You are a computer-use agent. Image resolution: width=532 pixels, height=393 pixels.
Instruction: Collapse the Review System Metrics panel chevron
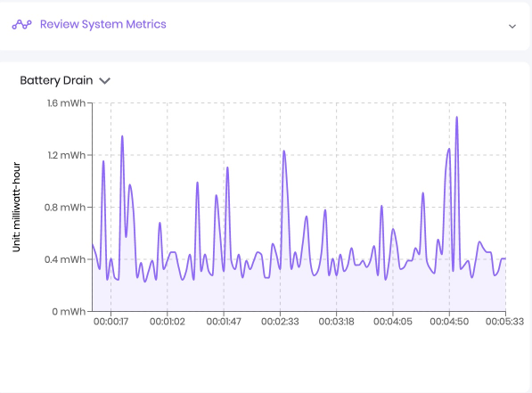click(x=512, y=26)
